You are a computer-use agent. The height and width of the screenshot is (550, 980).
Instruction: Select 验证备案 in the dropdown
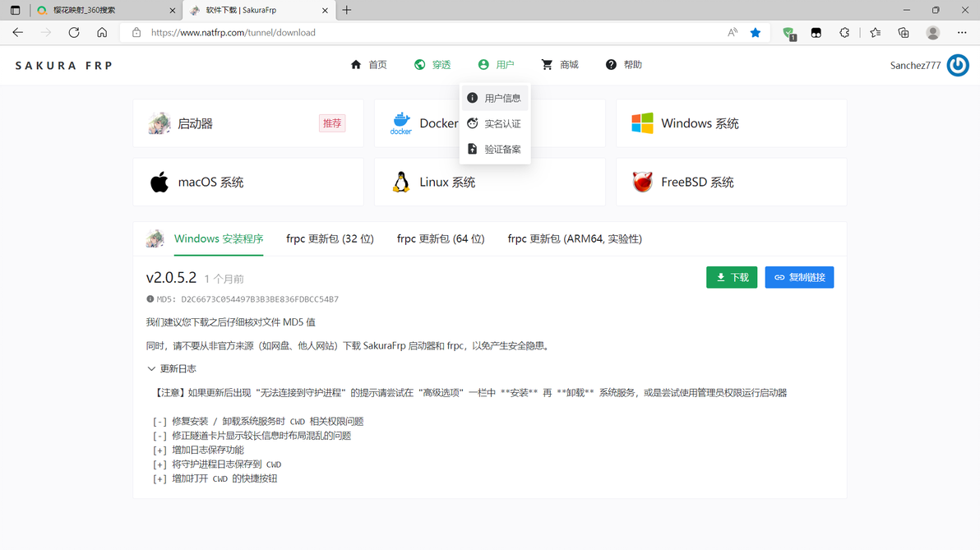pyautogui.click(x=495, y=150)
